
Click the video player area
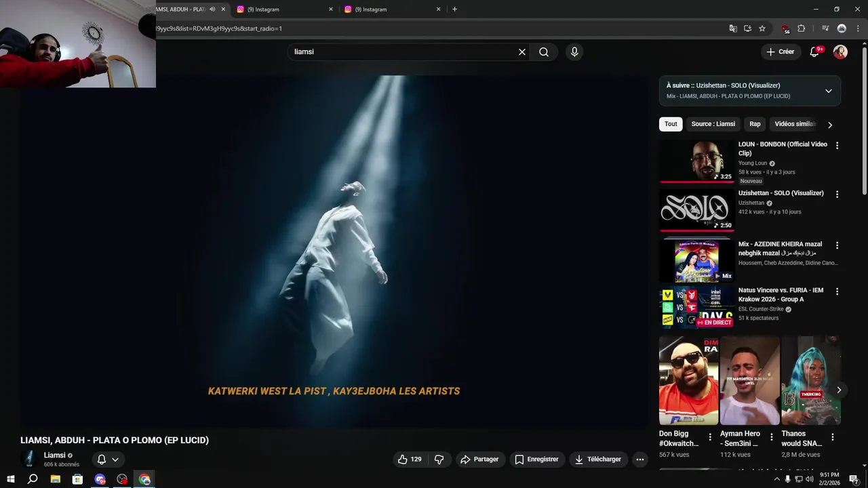click(x=334, y=251)
